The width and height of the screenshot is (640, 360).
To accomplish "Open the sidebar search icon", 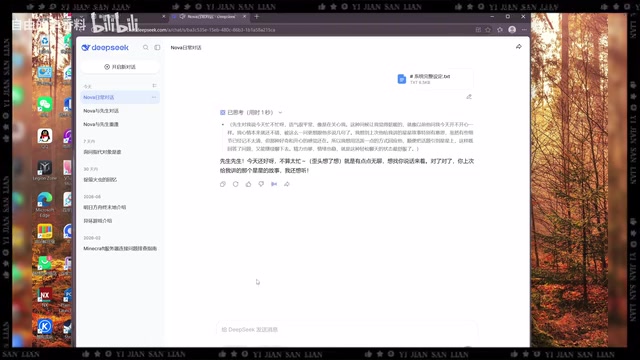I will point(146,47).
